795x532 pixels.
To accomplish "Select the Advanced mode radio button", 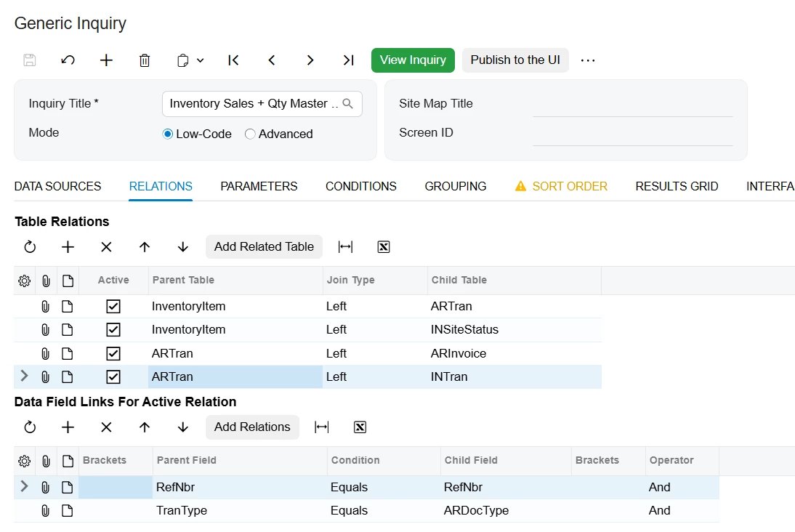I will pos(250,134).
